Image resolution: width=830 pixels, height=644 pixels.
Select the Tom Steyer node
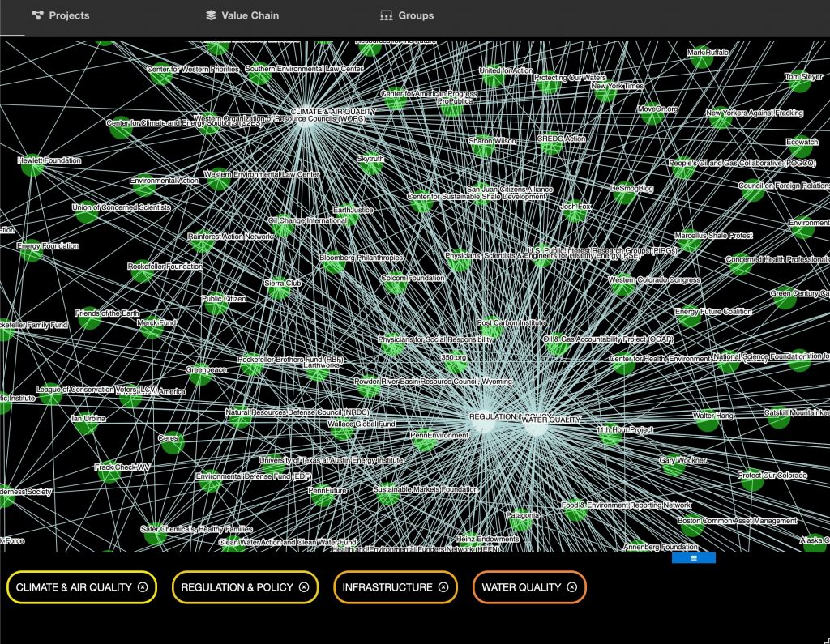pyautogui.click(x=800, y=82)
